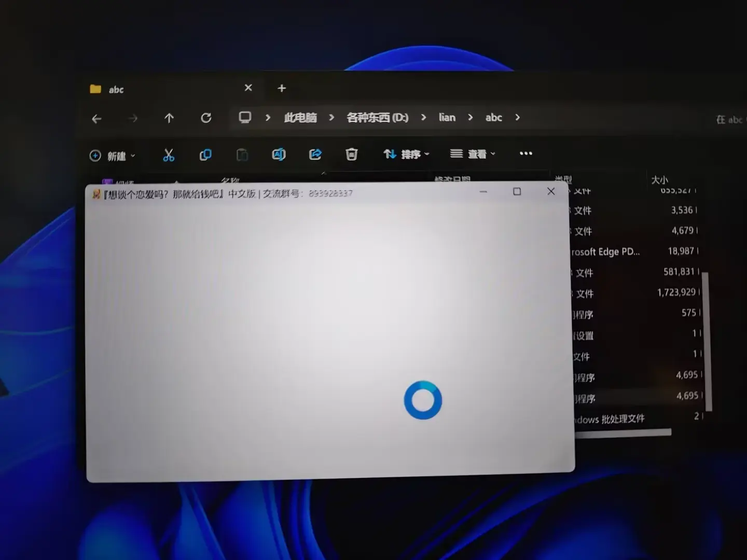Viewport: 747px width, 560px height.
Task: Open the See more ellipsis menu
Action: pyautogui.click(x=526, y=153)
